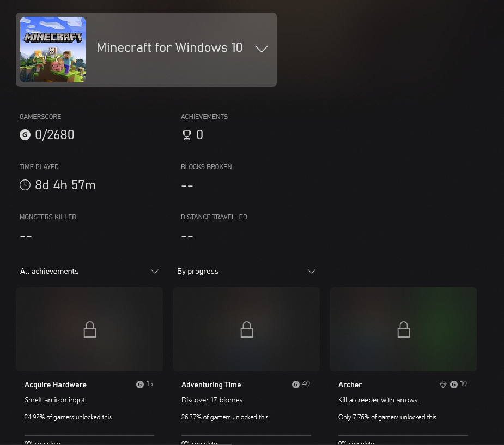Expand the game chevron beside Minecraft title
Viewport: 504px width, 445px height.
262,49
